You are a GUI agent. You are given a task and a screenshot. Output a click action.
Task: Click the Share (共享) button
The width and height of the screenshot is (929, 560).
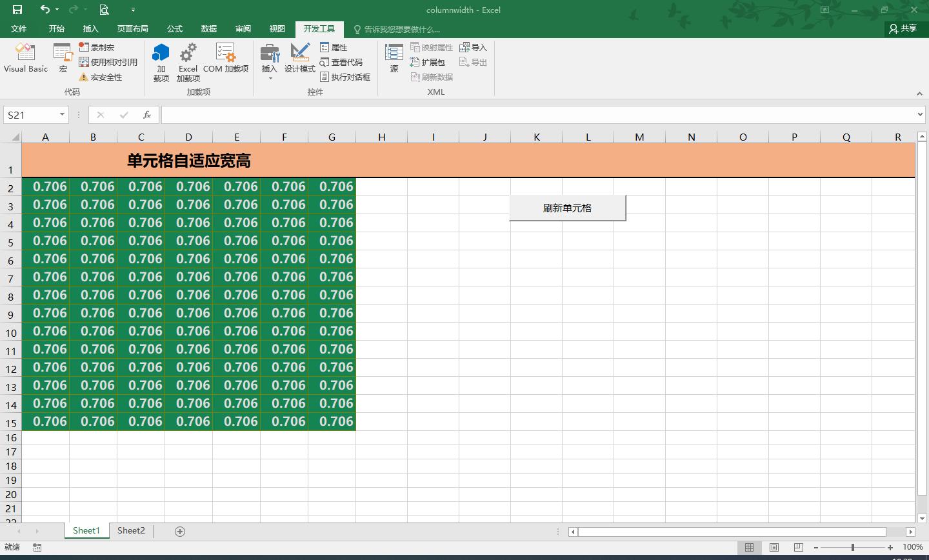point(903,28)
